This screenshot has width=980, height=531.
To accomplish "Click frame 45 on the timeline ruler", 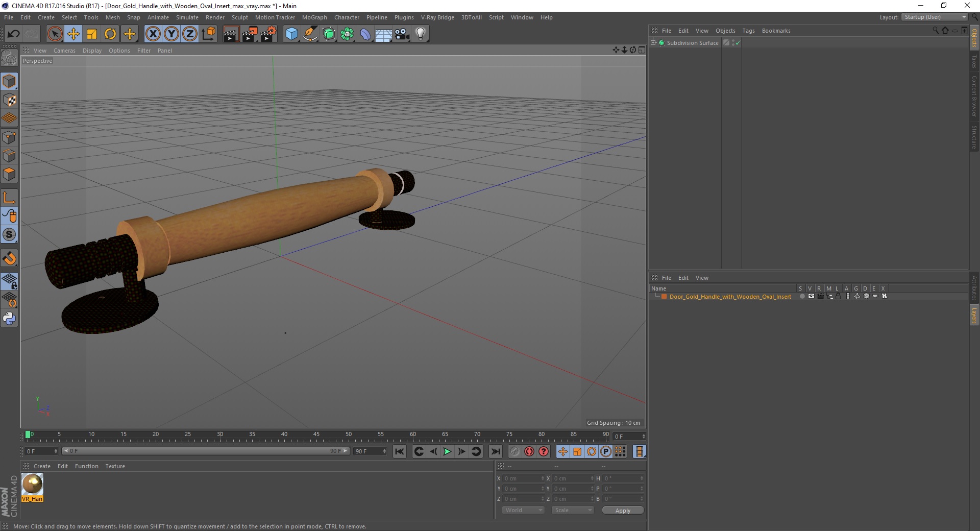I will coord(316,435).
